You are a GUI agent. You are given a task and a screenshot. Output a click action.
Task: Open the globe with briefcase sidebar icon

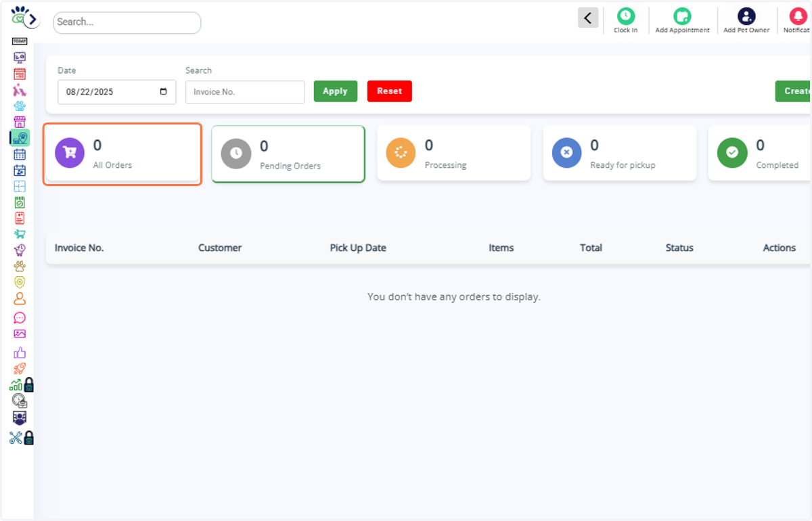point(20,401)
